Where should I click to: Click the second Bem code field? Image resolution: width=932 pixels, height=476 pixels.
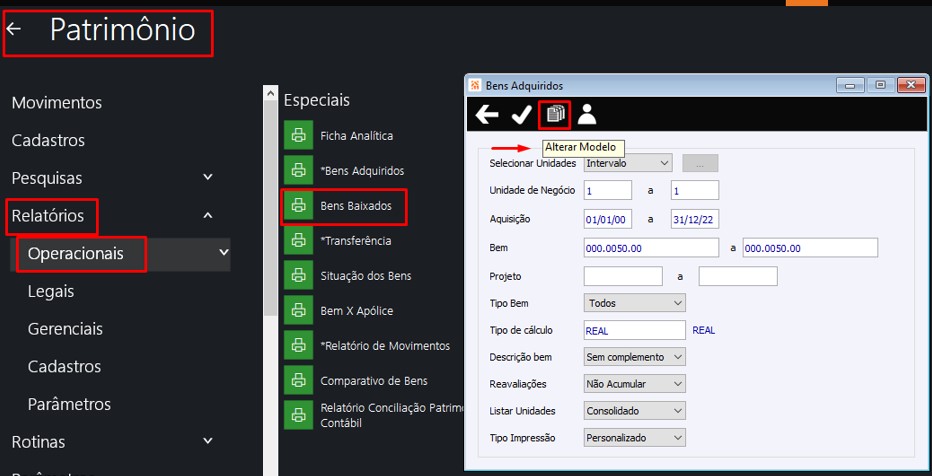tap(810, 248)
